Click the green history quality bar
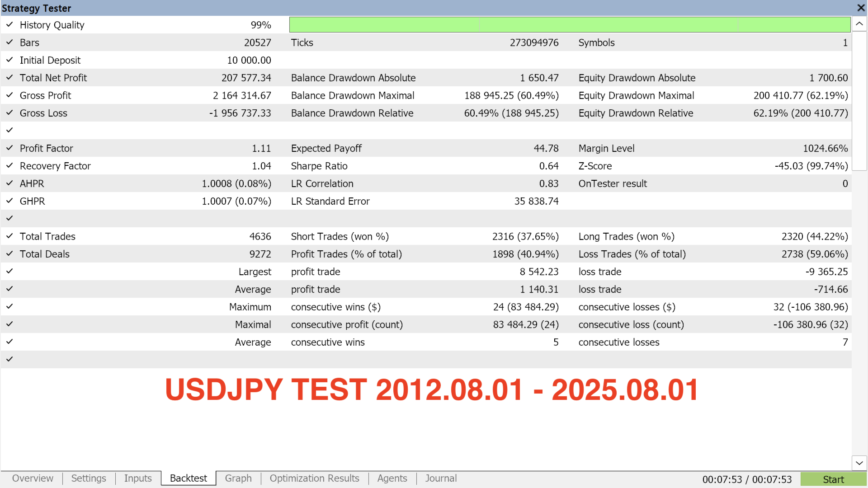Image resolution: width=868 pixels, height=488 pixels. [570, 25]
